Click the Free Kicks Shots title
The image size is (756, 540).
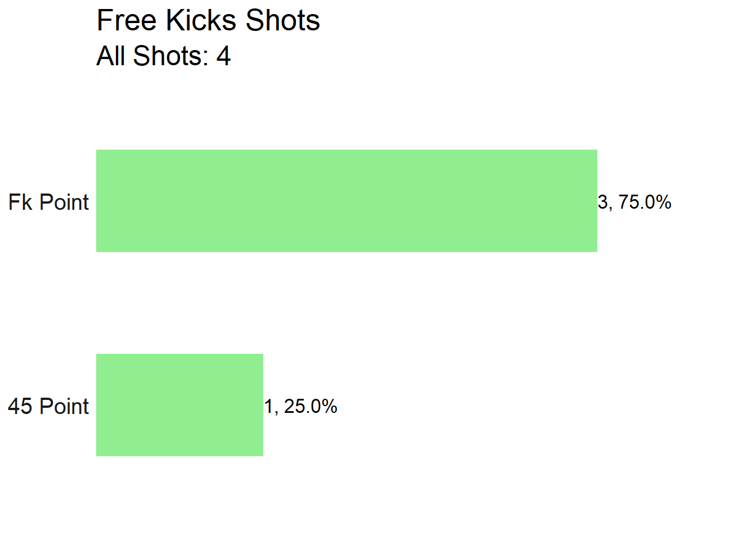coord(208,21)
